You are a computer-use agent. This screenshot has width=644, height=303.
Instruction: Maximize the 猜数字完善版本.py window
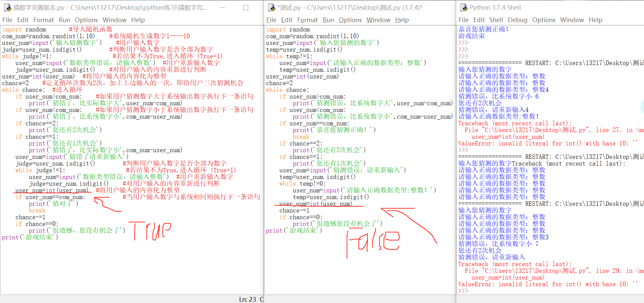pyautogui.click(x=246, y=7)
